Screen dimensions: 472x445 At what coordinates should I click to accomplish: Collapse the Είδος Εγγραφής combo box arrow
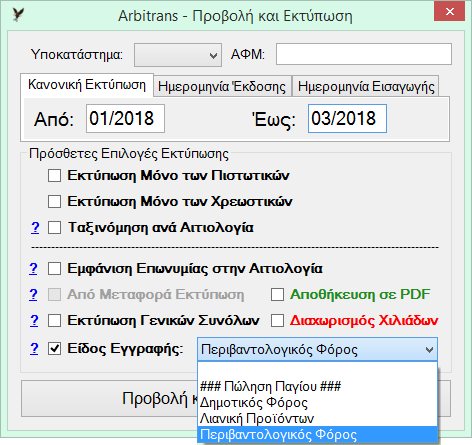tap(429, 350)
